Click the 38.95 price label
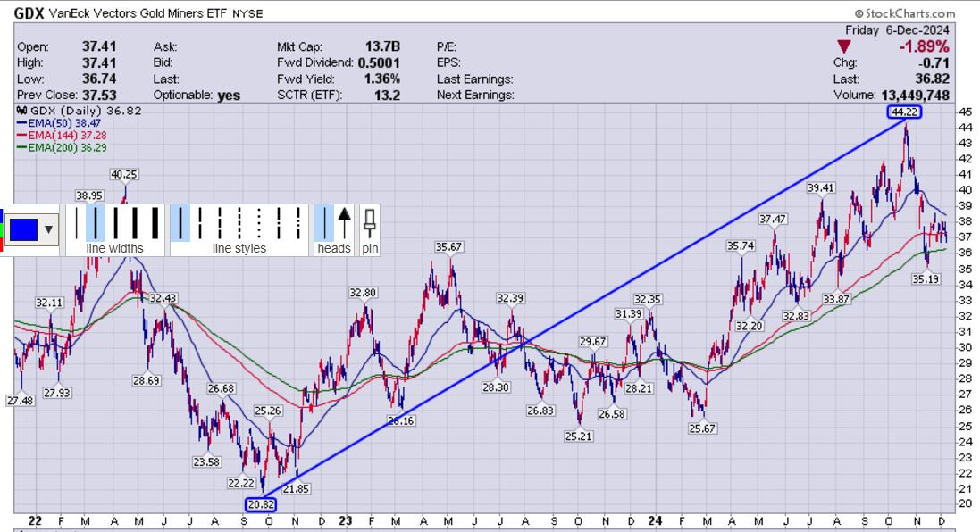This screenshot has width=980, height=532. pos(88,195)
